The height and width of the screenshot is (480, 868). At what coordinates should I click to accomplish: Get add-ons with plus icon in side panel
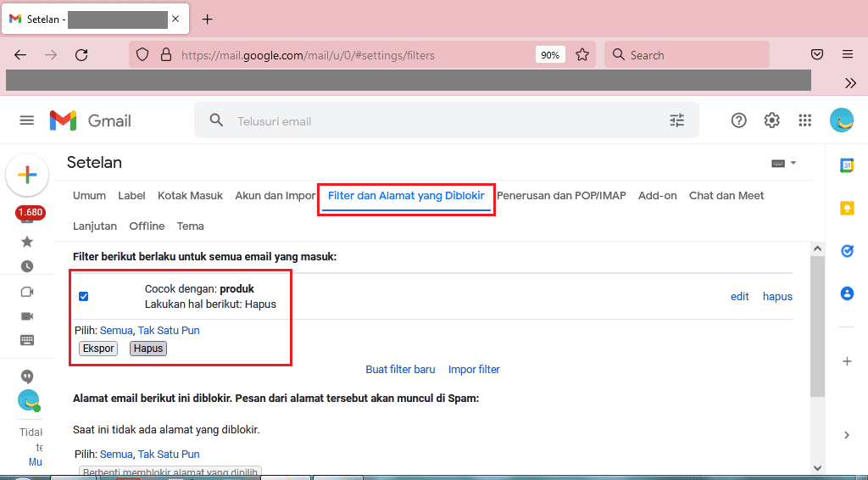[x=847, y=361]
